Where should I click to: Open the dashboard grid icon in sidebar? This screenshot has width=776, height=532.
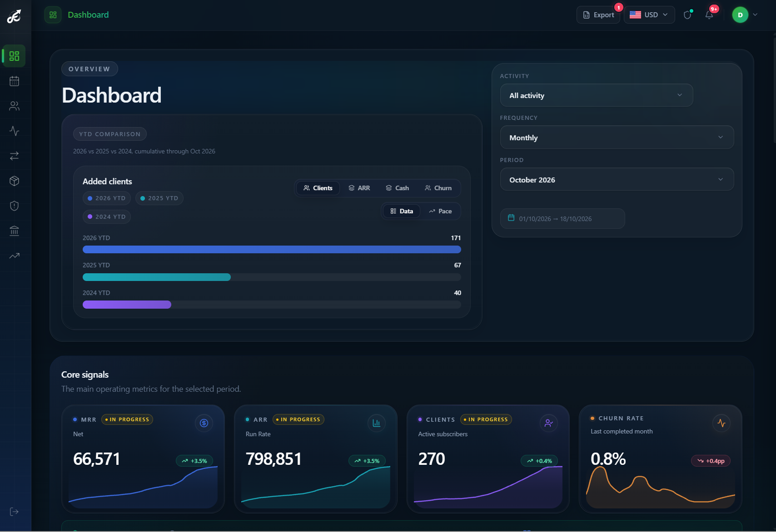click(x=14, y=56)
